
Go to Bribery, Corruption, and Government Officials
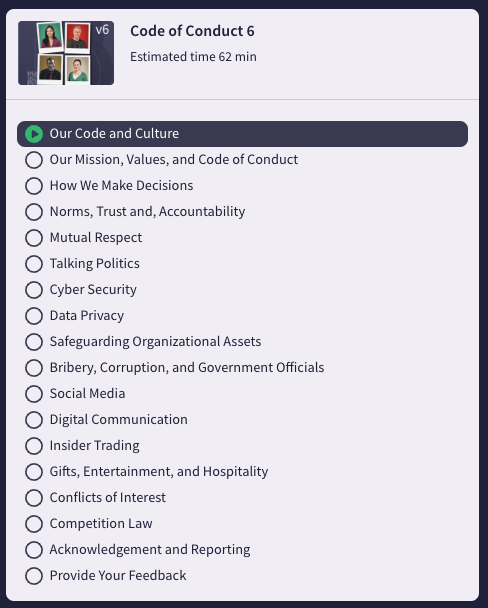(x=242, y=368)
